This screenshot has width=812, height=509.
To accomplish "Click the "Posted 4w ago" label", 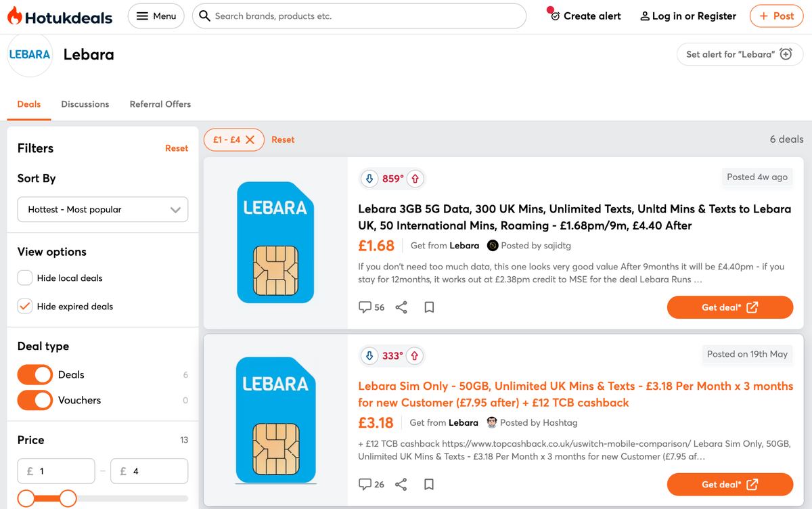I will tap(757, 177).
